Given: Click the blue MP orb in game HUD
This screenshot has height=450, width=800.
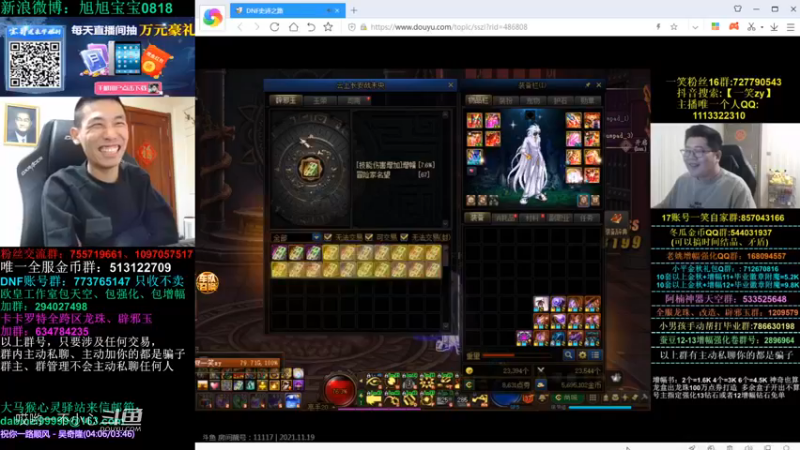Looking at the screenshot, I should 507,401.
